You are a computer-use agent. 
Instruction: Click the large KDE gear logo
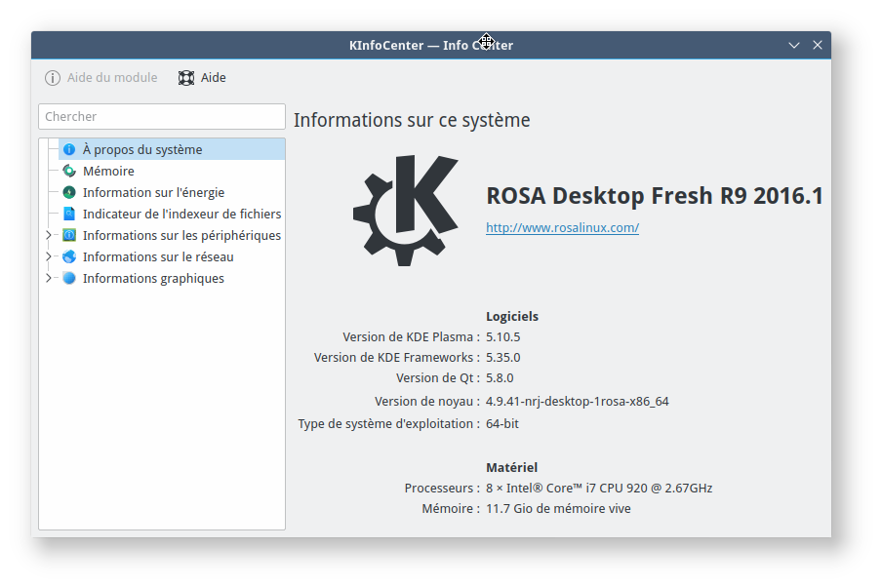click(x=405, y=205)
